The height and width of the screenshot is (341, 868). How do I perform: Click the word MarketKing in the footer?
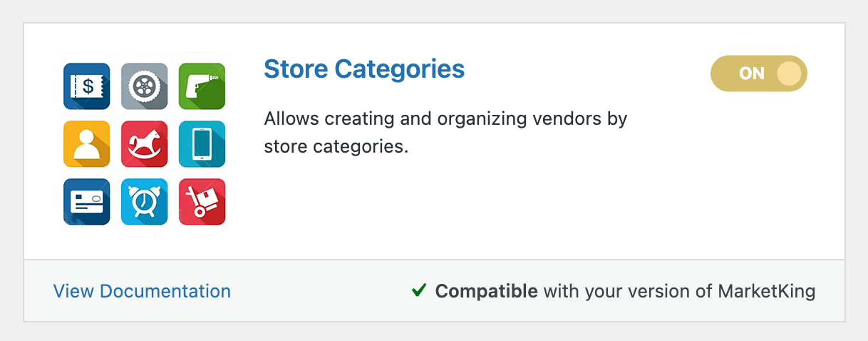click(x=767, y=291)
